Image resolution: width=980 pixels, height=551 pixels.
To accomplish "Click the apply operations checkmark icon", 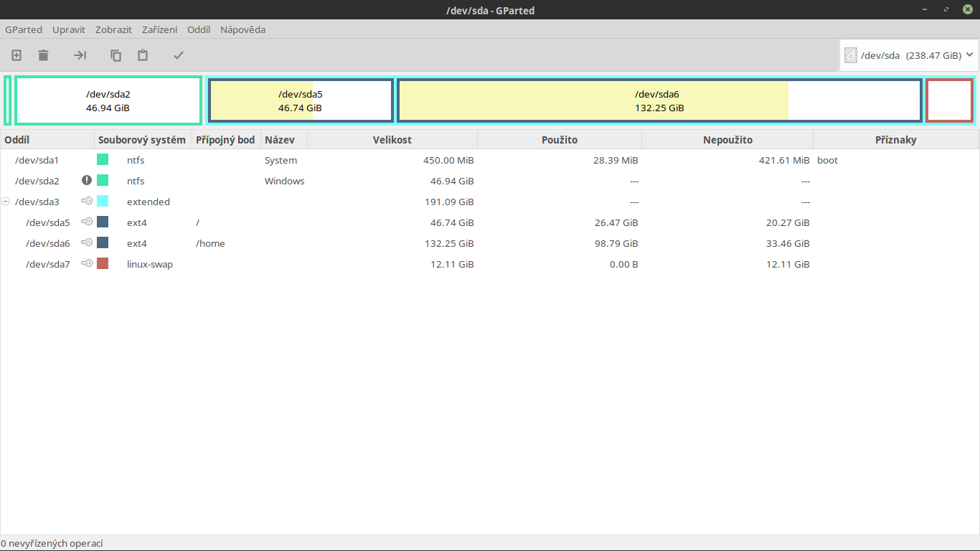I will coord(179,55).
